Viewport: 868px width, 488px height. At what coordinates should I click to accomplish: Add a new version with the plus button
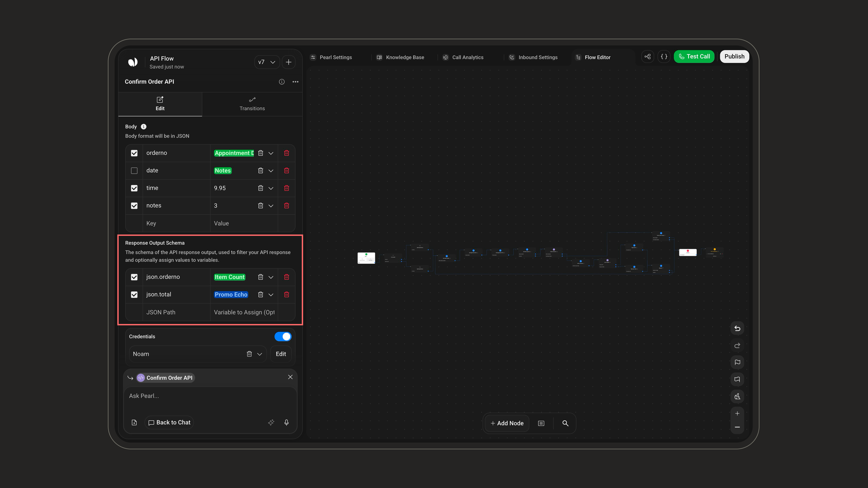click(288, 62)
